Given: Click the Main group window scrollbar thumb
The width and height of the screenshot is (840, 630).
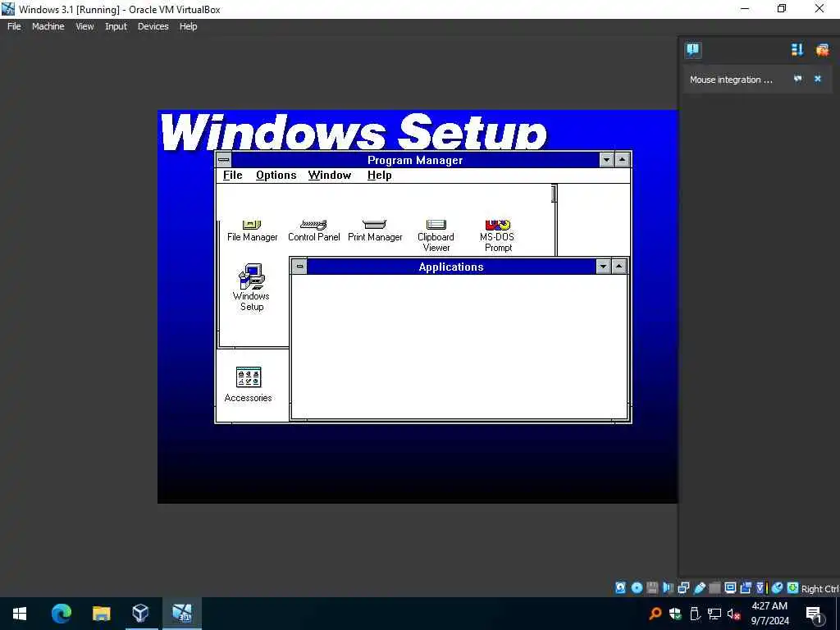Looking at the screenshot, I should click(x=554, y=194).
